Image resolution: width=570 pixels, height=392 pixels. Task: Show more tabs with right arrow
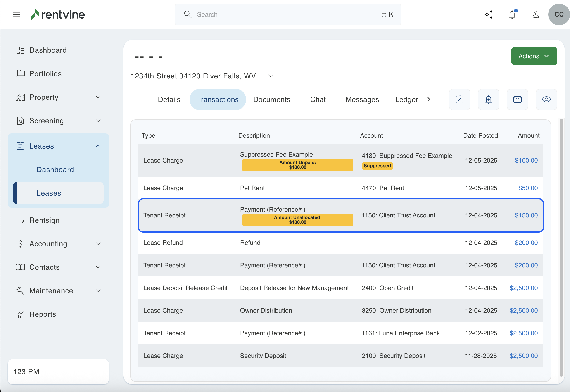429,99
